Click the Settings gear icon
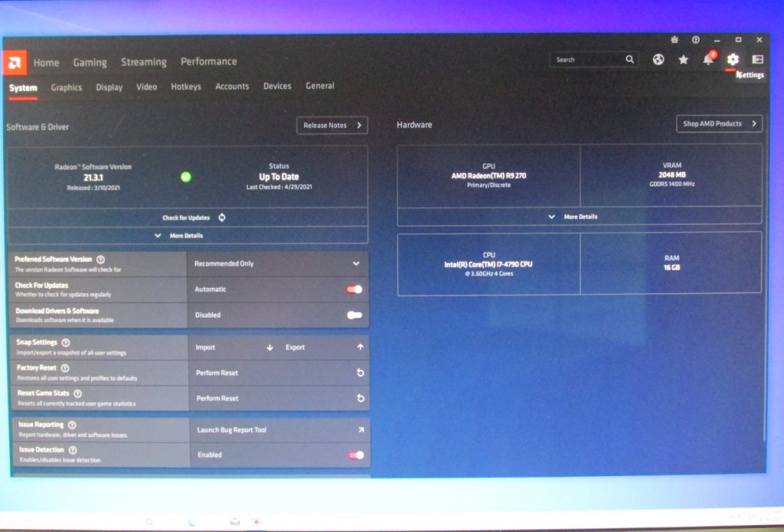 pos(733,60)
